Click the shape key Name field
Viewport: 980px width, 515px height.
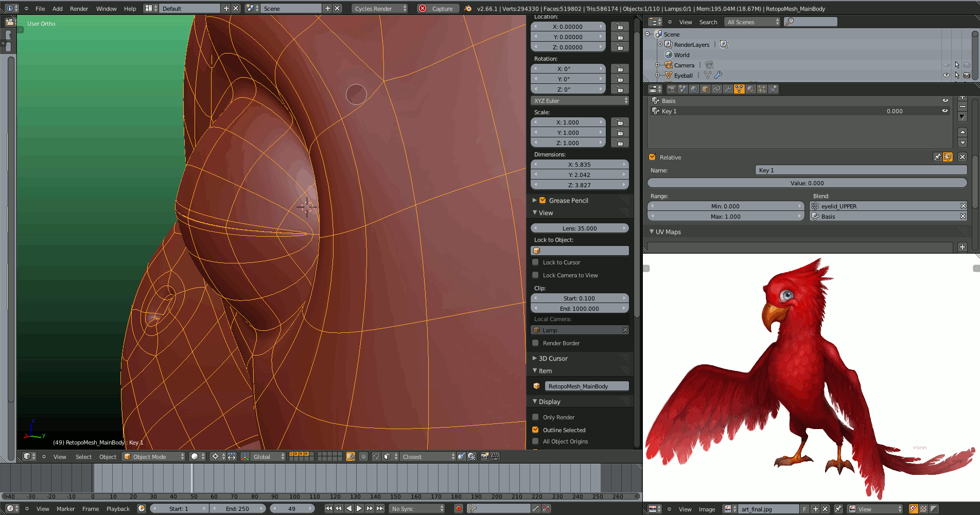[861, 170]
